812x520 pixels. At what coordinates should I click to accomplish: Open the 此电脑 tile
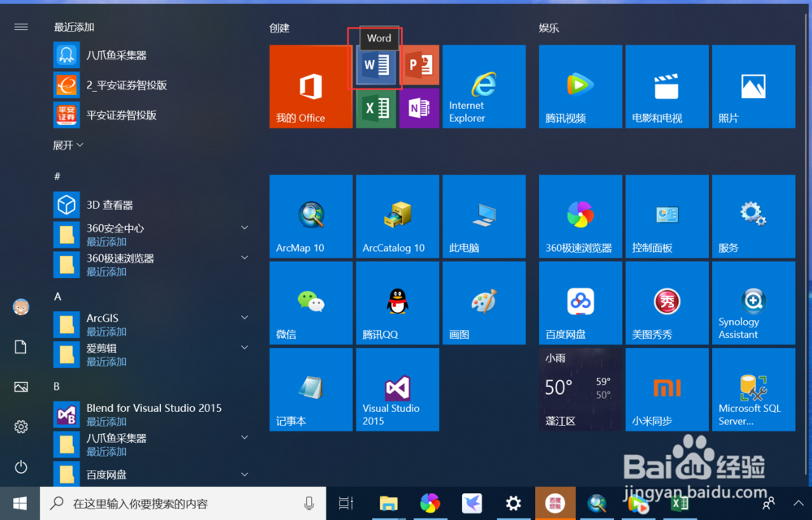point(484,216)
